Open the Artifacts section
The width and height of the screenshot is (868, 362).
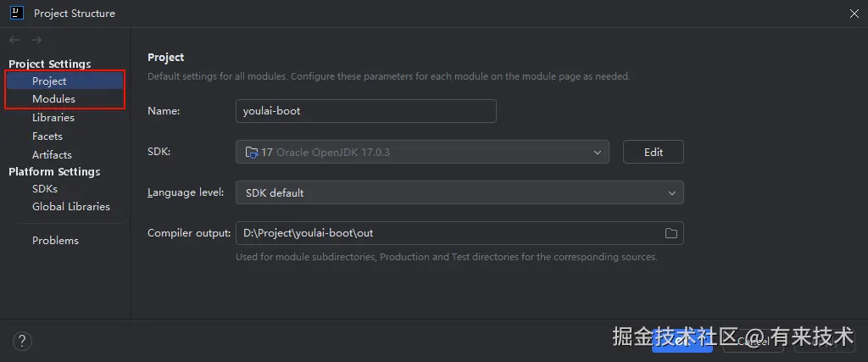pos(52,155)
